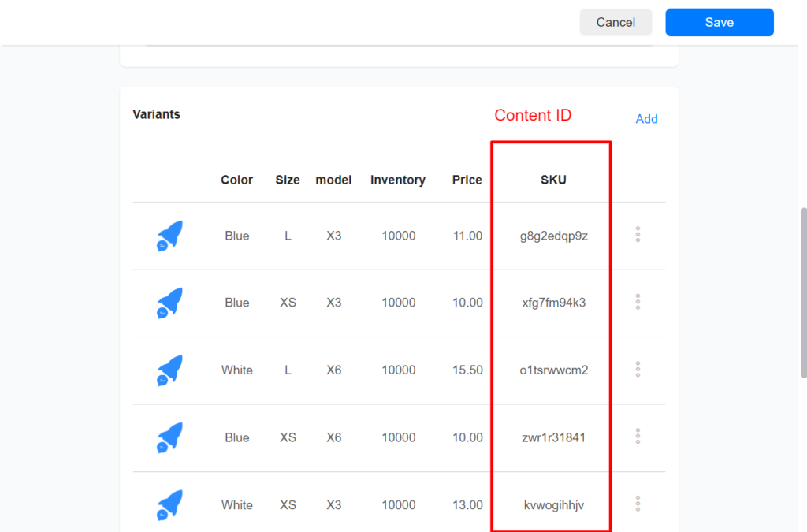Click rocket thumbnail of Blue L X3 variant
Screen dimensions: 807x532
tap(169, 236)
